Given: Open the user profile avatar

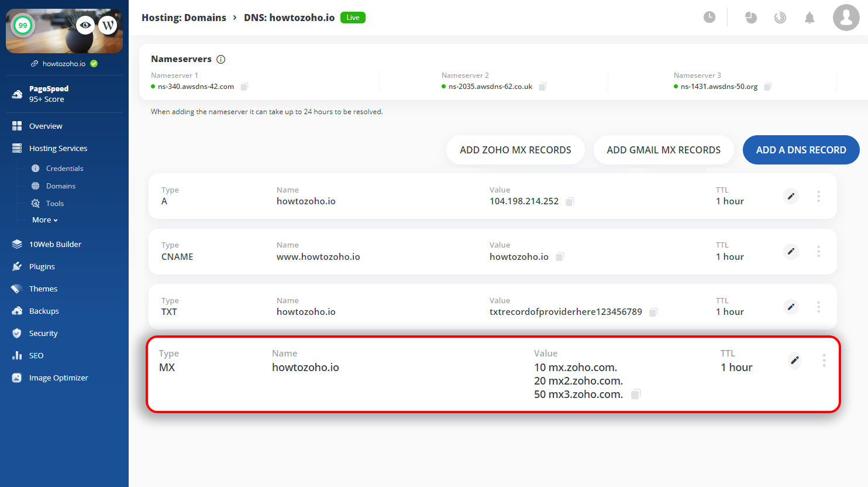Looking at the screenshot, I should (846, 17).
